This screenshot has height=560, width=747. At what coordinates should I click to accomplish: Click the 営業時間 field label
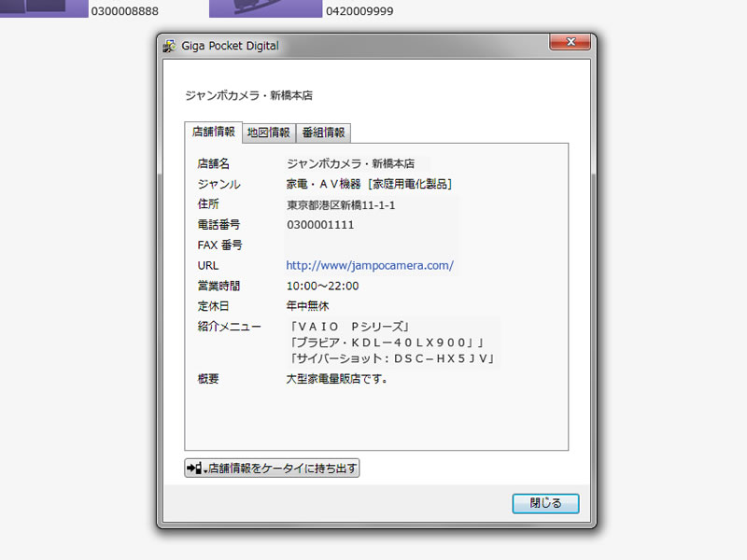[x=218, y=286]
